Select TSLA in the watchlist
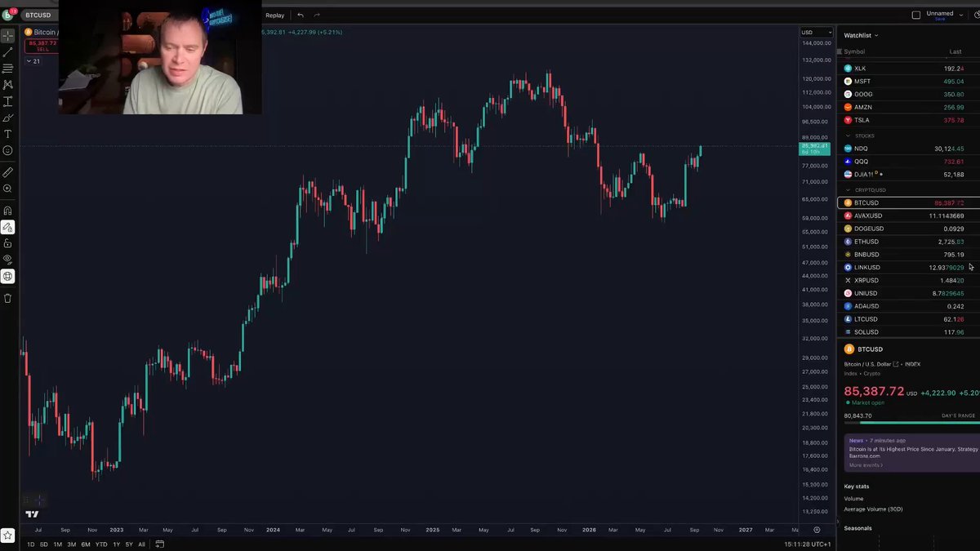The image size is (980, 551). pos(908,120)
